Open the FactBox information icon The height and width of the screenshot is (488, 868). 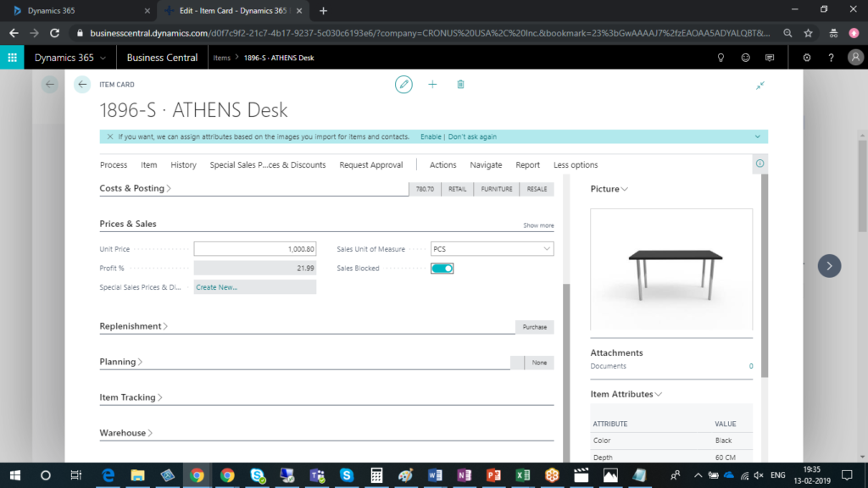click(759, 164)
